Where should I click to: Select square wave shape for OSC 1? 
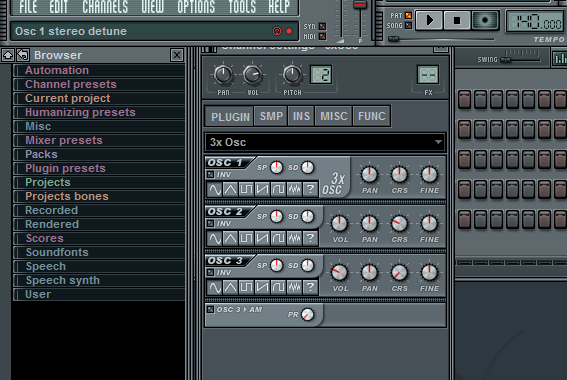tap(246, 189)
